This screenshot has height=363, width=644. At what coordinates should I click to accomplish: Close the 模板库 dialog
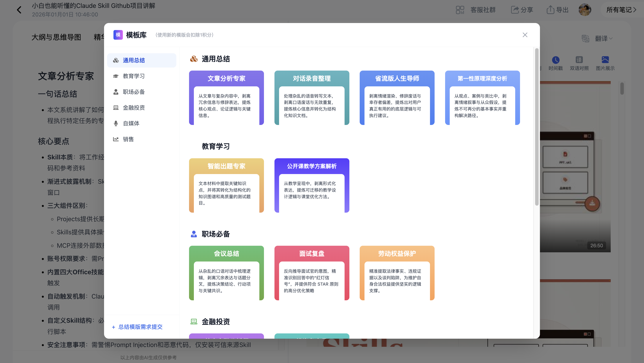tap(525, 35)
